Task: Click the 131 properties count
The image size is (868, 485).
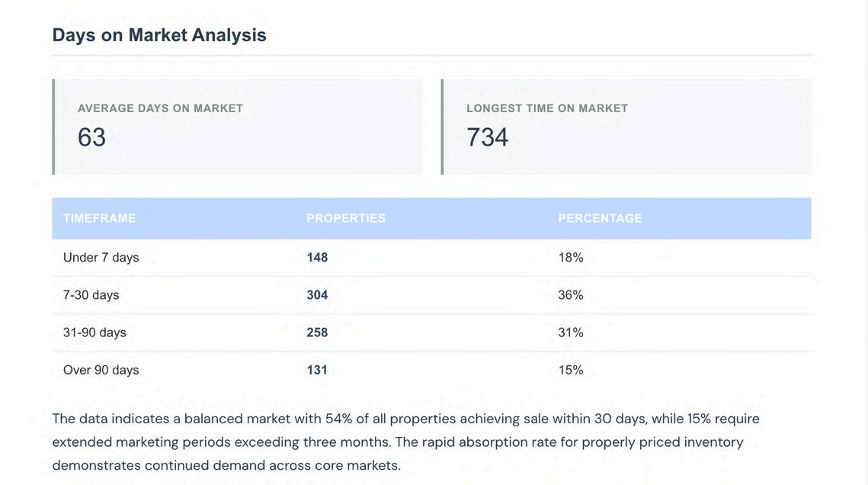Action: [x=317, y=370]
